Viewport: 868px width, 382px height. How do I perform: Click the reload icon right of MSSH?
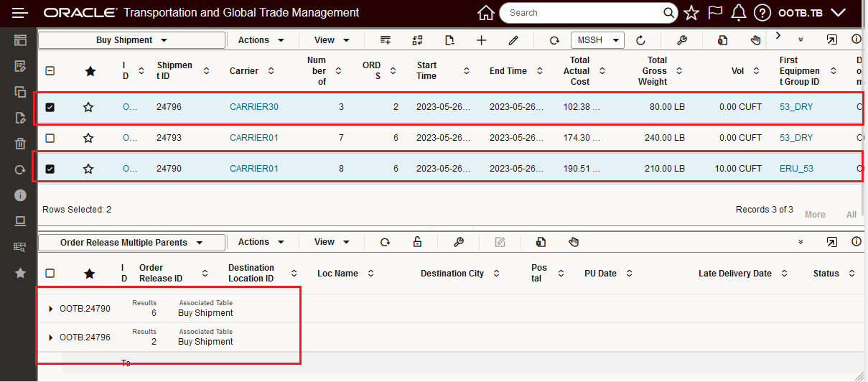(x=640, y=40)
